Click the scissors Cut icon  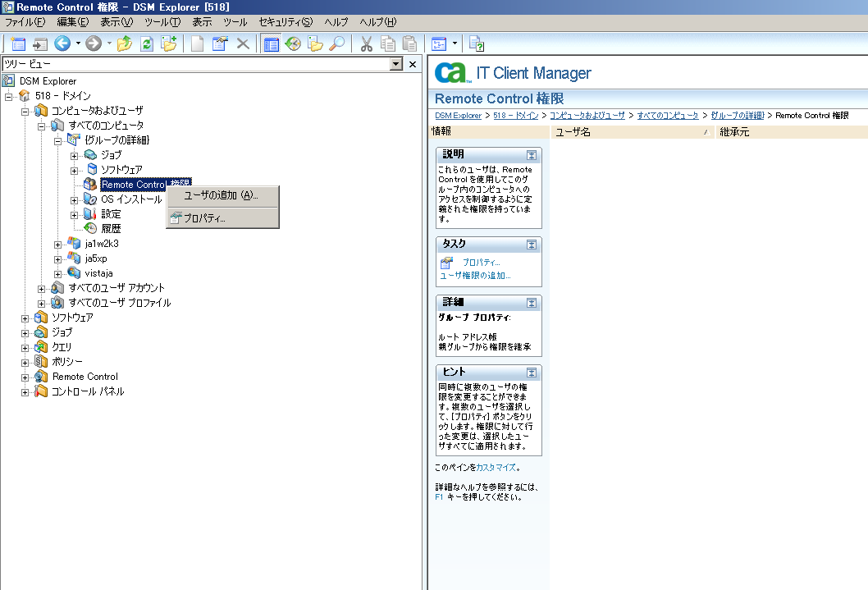(x=367, y=43)
